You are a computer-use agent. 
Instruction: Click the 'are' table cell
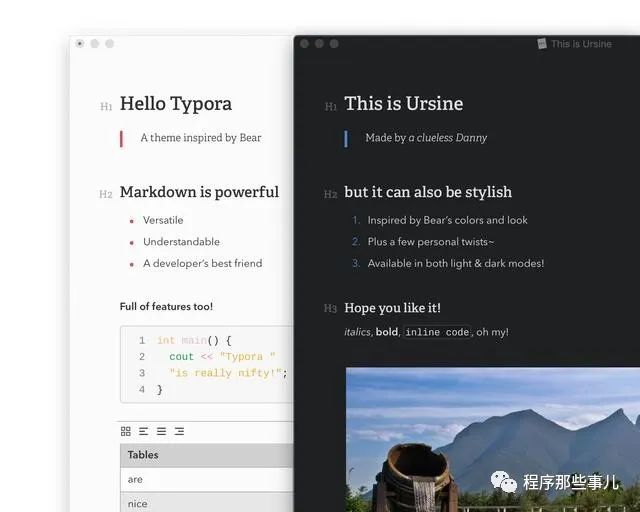coord(207,480)
